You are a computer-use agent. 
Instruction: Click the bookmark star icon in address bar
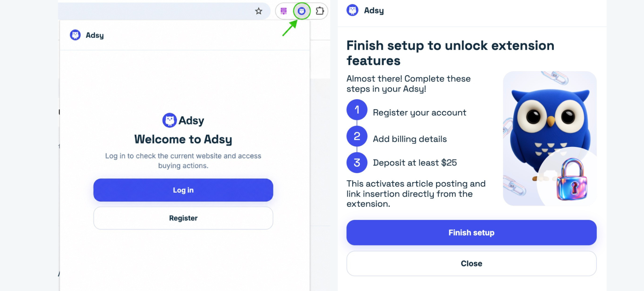pyautogui.click(x=258, y=11)
